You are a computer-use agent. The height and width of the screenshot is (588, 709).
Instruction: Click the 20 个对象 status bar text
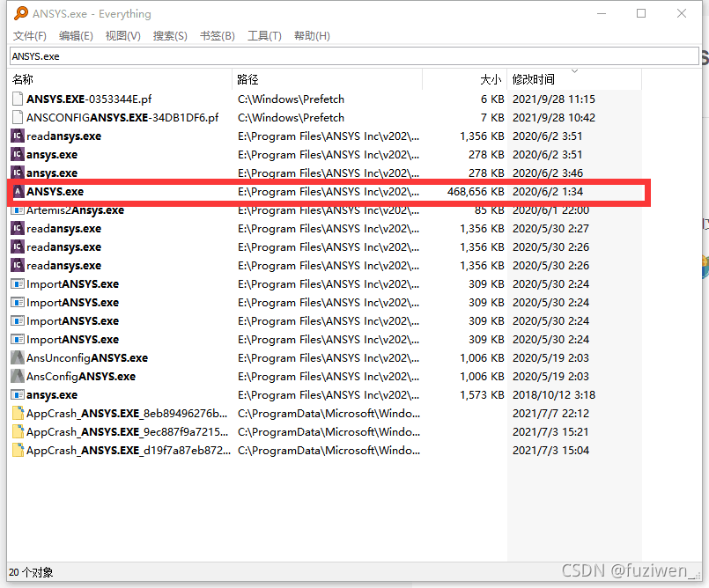tap(31, 572)
